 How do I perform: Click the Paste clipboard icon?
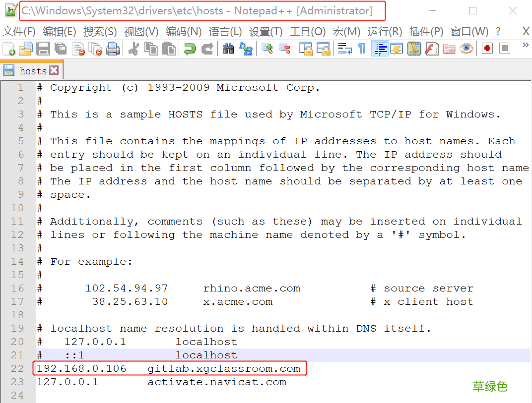(168, 49)
